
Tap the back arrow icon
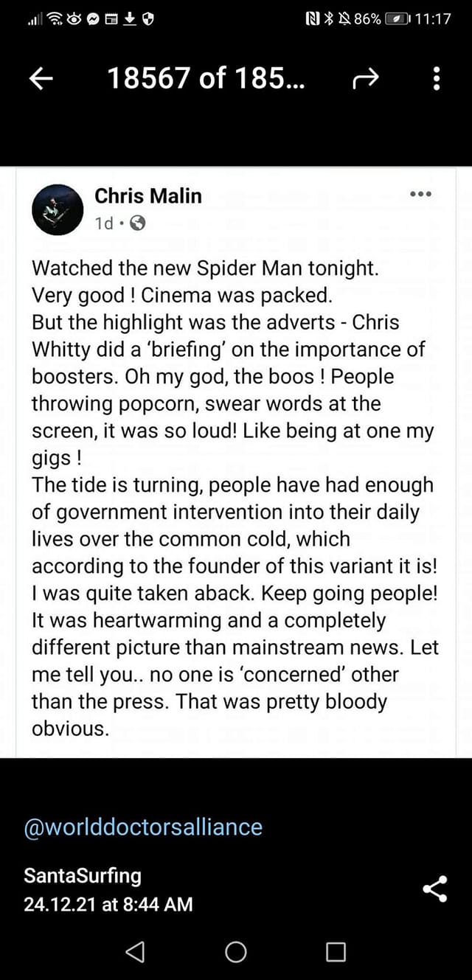coord(42,78)
